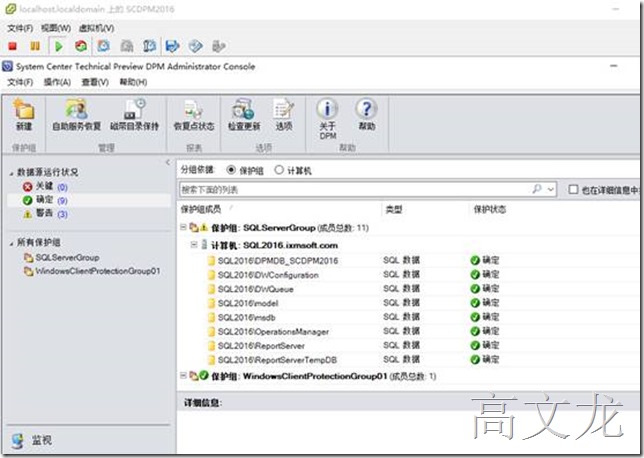The width and height of the screenshot is (644, 458).
Task: Click the yellow 警告 warning icon
Action: click(x=28, y=214)
